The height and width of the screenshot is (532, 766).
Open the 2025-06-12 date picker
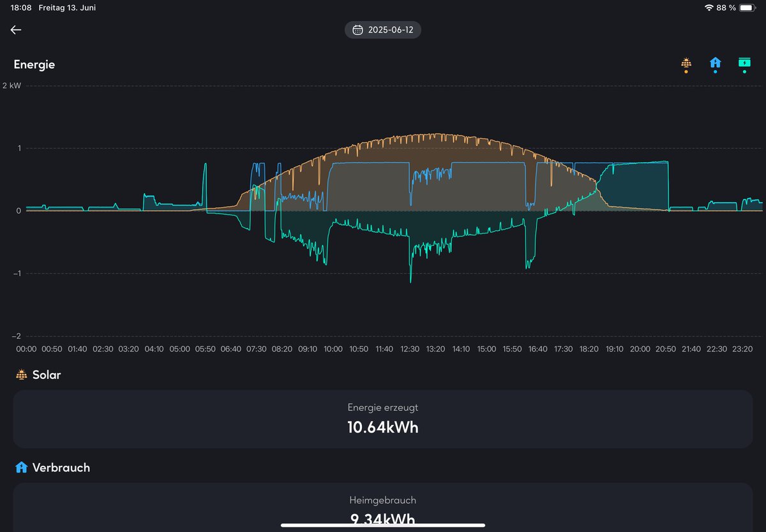(x=383, y=29)
